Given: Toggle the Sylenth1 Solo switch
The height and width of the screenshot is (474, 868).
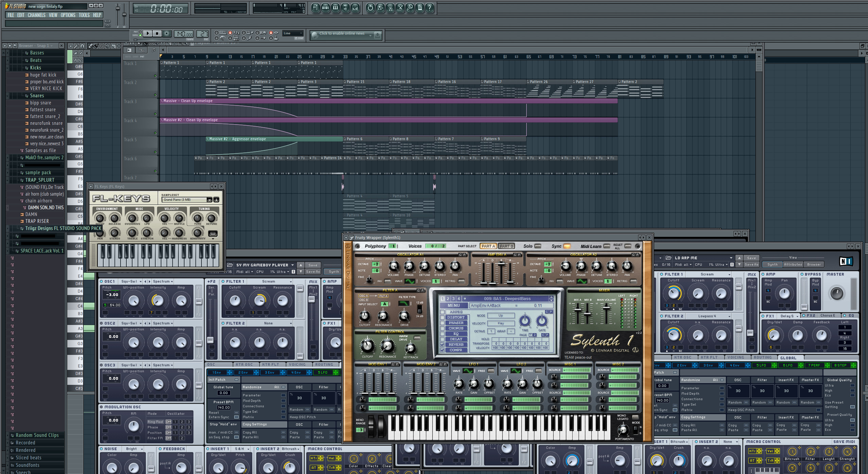Looking at the screenshot, I should click(x=538, y=246).
